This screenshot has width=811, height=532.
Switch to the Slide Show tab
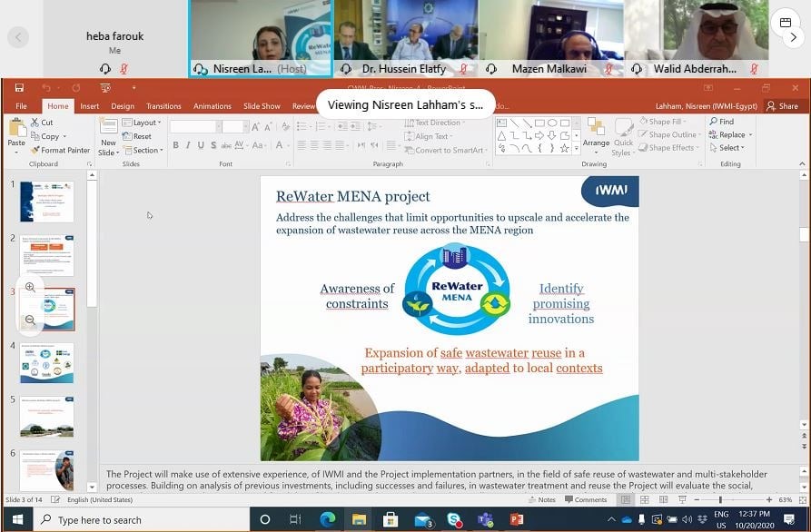[x=262, y=106]
